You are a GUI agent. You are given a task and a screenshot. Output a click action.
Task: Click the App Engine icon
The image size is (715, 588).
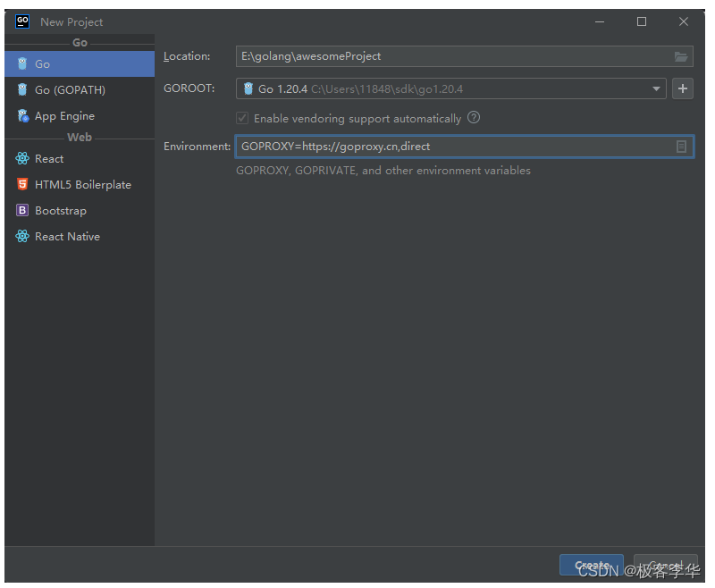23,116
